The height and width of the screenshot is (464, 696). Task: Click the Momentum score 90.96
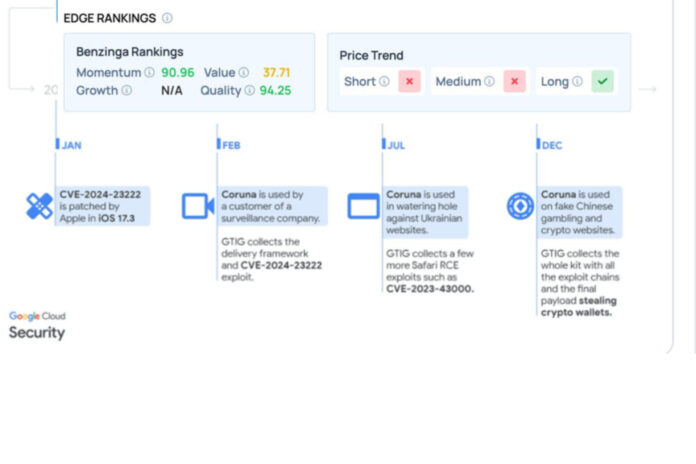pyautogui.click(x=178, y=72)
